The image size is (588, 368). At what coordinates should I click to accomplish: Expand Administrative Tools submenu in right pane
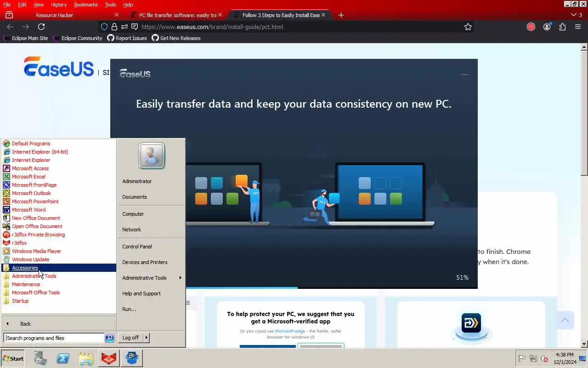coord(152,278)
